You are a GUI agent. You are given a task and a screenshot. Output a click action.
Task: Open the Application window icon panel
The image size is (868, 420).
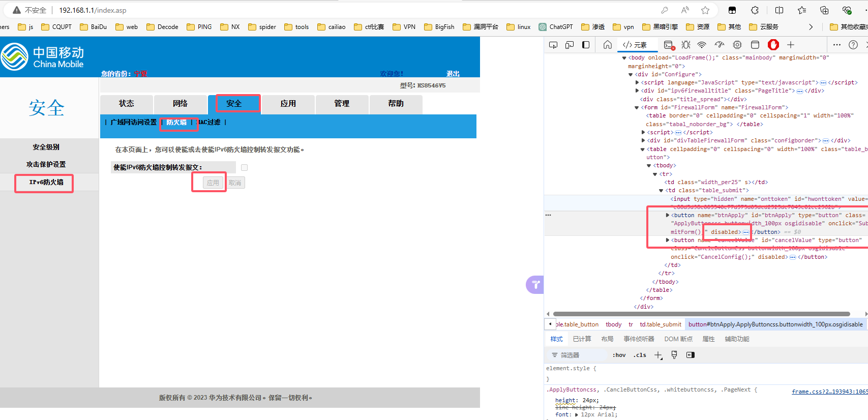pyautogui.click(x=755, y=45)
